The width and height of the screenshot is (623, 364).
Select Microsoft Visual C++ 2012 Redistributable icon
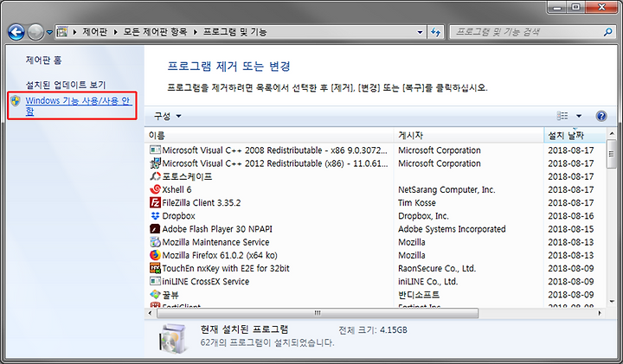tap(155, 163)
